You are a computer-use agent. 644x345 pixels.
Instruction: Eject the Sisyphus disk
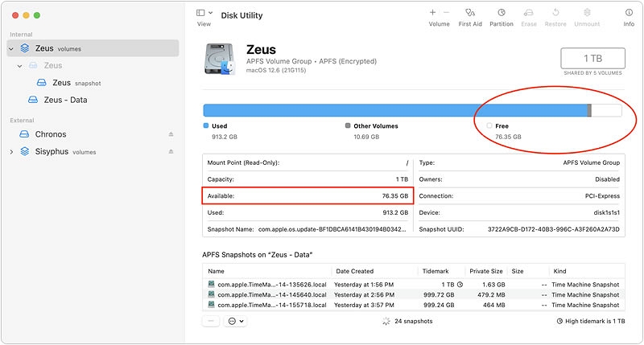[x=171, y=151]
